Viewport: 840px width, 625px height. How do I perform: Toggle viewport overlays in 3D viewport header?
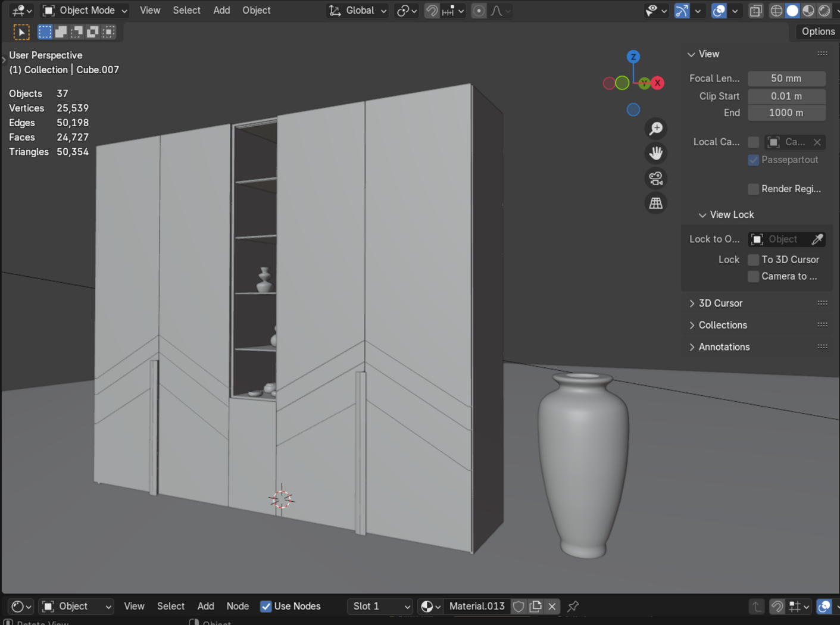tap(719, 11)
